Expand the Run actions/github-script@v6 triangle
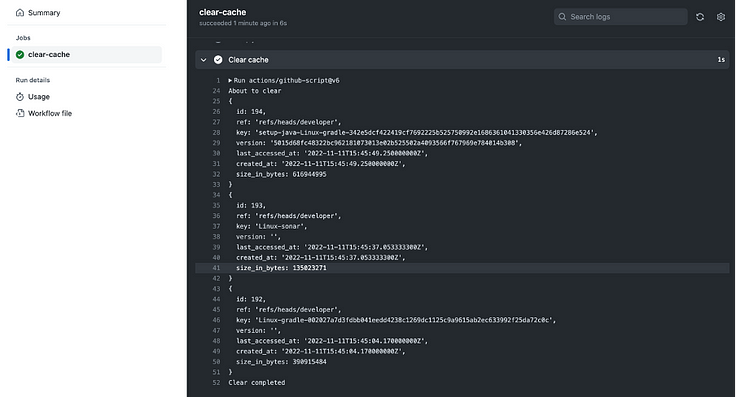 click(x=230, y=80)
